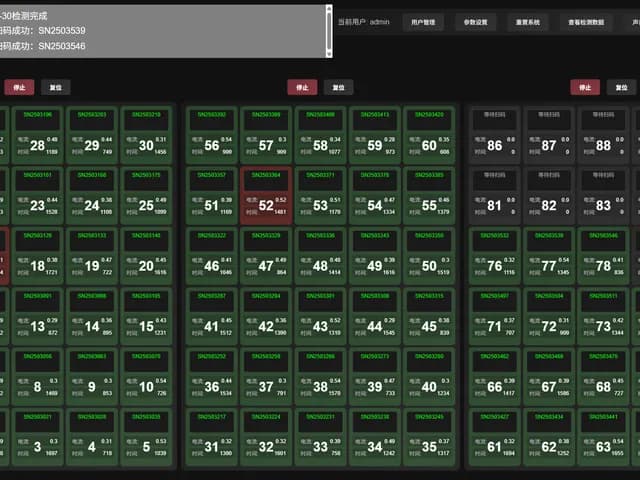Select the red station card numbered 52

click(x=266, y=196)
